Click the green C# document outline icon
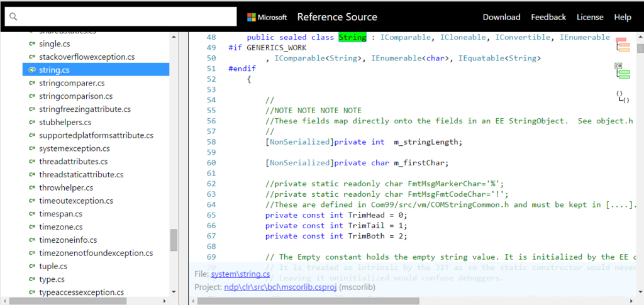 pos(623,70)
